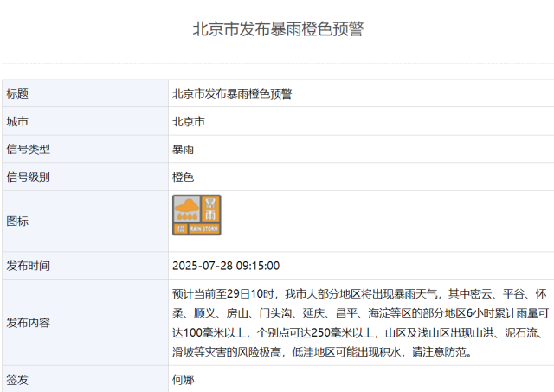Click the orange rainstorm warning icon

click(x=196, y=215)
